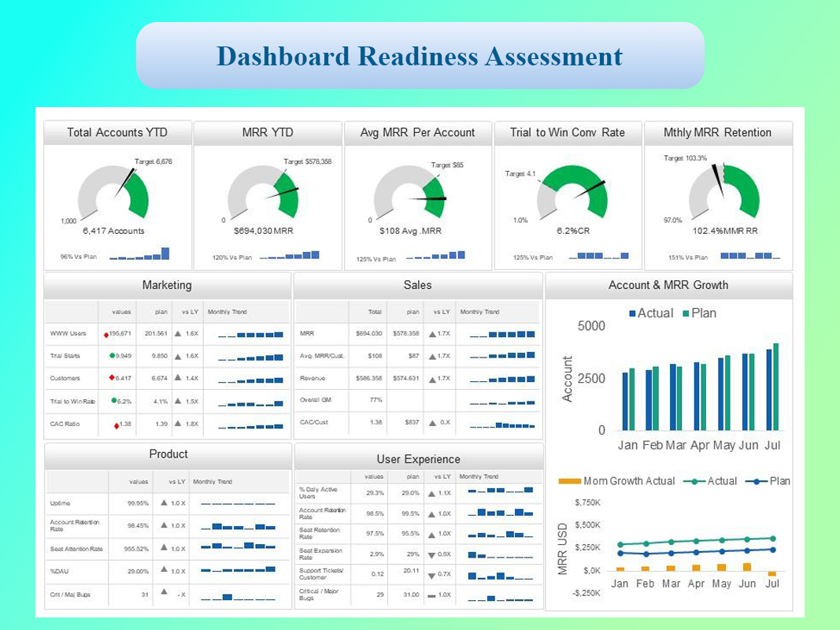The width and height of the screenshot is (840, 630).
Task: Open the User Experience panel header
Action: click(x=418, y=458)
